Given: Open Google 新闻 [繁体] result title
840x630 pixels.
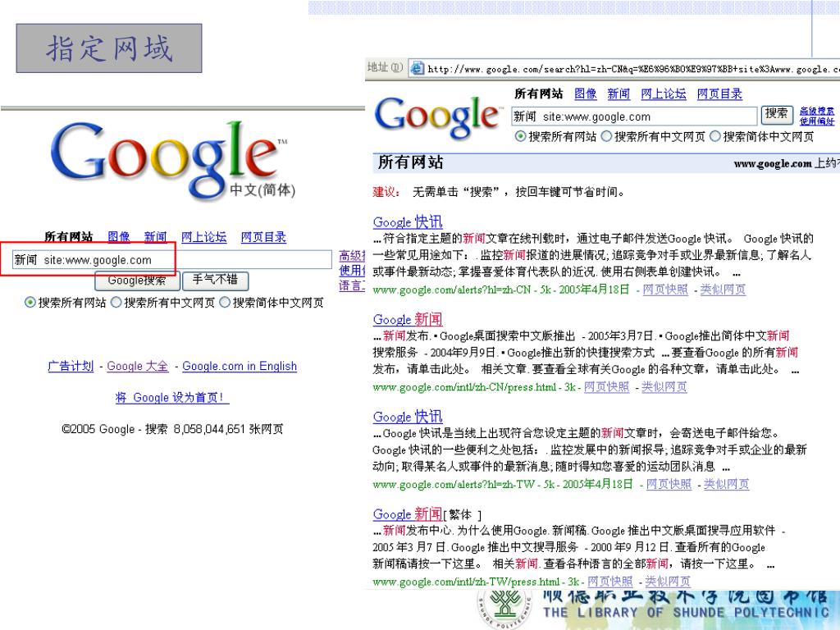Looking at the screenshot, I should (408, 514).
